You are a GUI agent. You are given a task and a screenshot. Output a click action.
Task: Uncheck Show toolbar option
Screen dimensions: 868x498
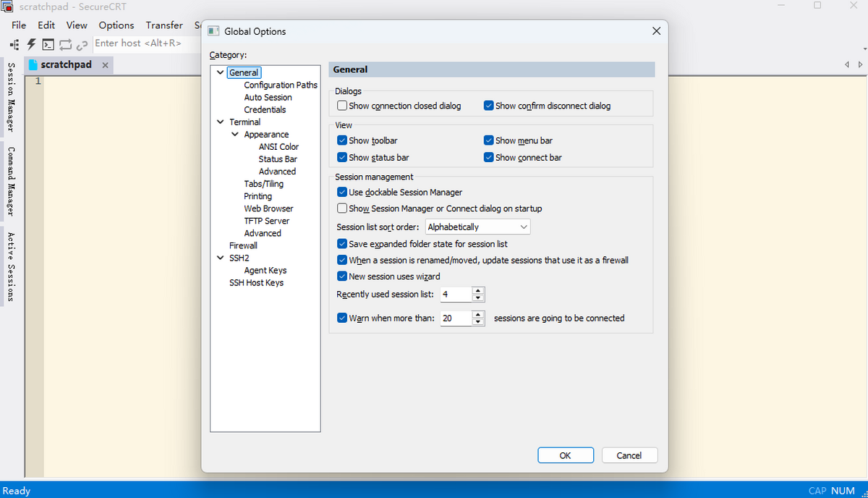[342, 140]
